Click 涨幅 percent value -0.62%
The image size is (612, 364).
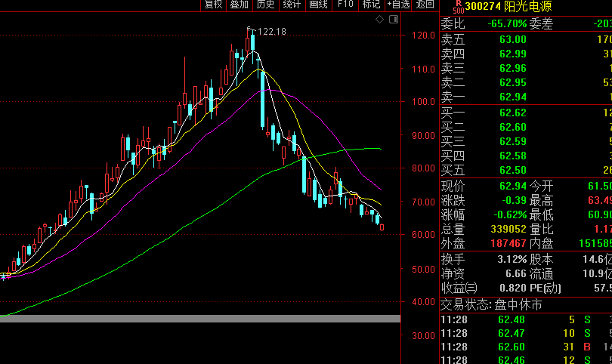510,215
